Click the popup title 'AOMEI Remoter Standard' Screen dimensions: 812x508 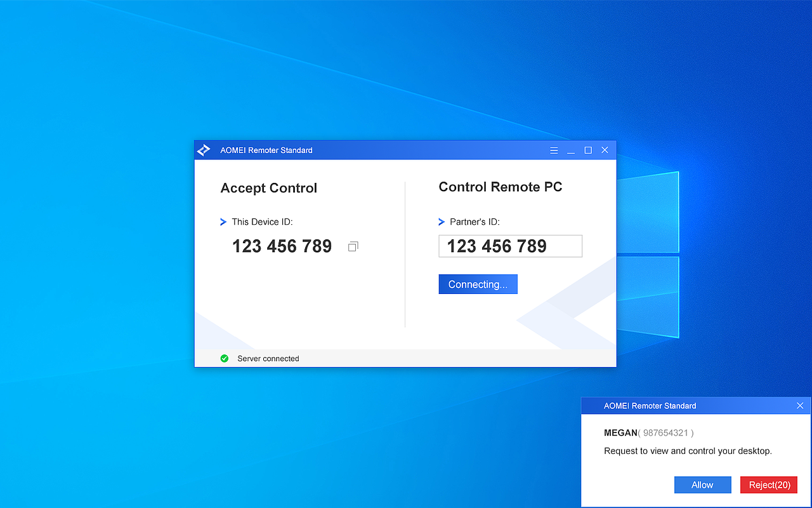(x=650, y=406)
